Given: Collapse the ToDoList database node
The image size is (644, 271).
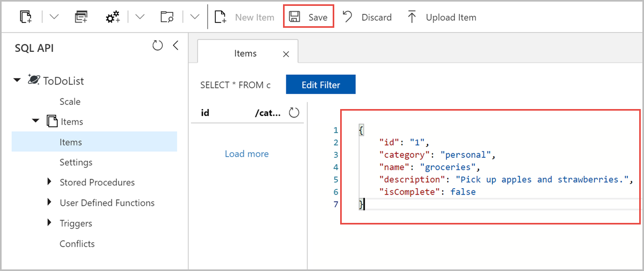Looking at the screenshot, I should point(17,81).
